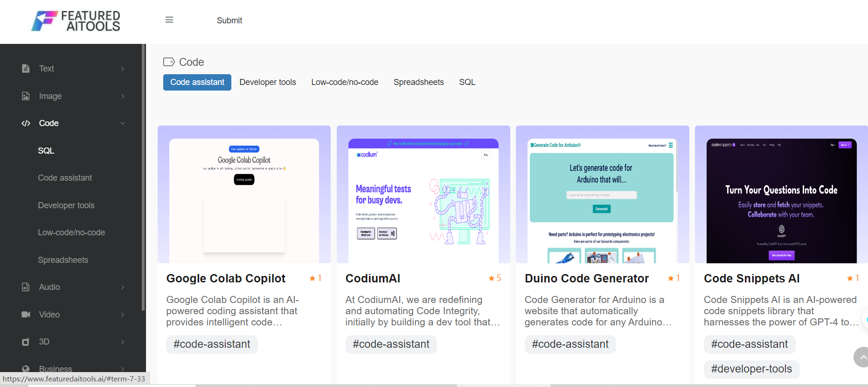The width and height of the screenshot is (868, 387).
Task: Toggle the hamburger menu icon
Action: coord(169,20)
